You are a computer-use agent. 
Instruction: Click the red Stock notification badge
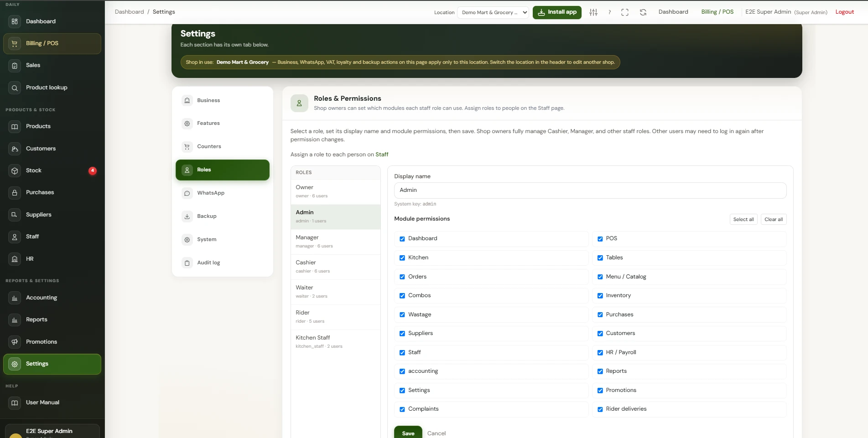click(x=93, y=171)
